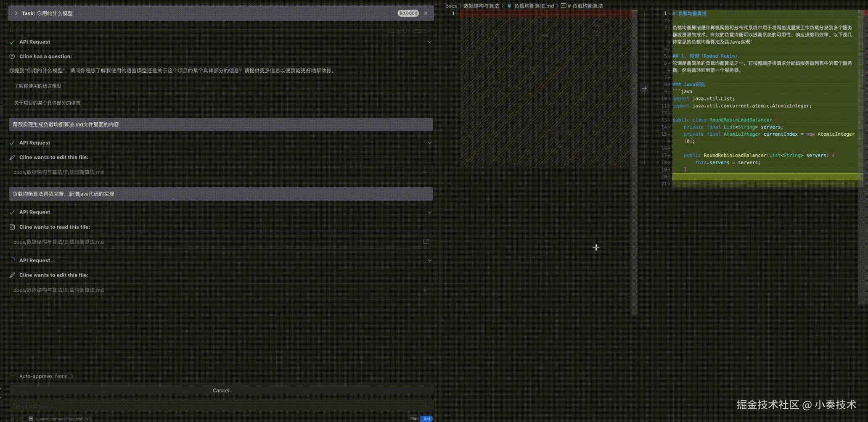The height and width of the screenshot is (422, 868).
Task: Toggle the Act mode switch
Action: (x=426, y=419)
